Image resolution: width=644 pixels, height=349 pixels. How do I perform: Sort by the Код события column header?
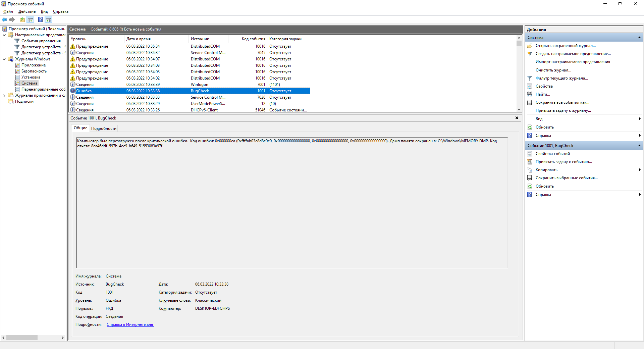pos(248,39)
